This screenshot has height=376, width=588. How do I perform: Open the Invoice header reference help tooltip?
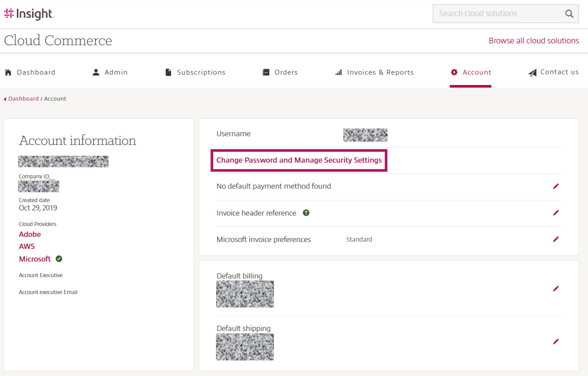pos(306,213)
